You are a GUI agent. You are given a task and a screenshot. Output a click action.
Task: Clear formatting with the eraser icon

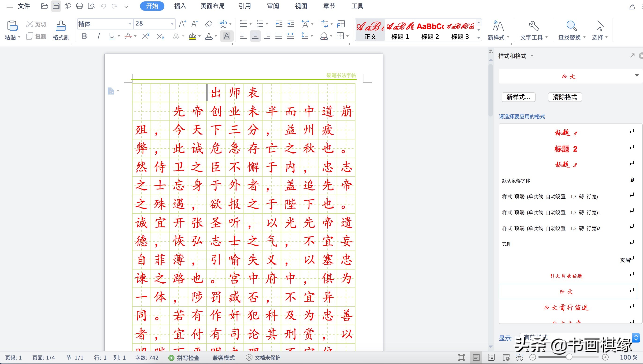[208, 24]
